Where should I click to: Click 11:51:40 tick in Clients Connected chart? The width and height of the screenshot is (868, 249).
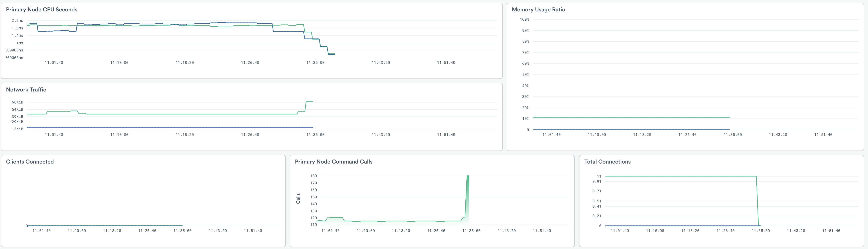click(x=253, y=231)
